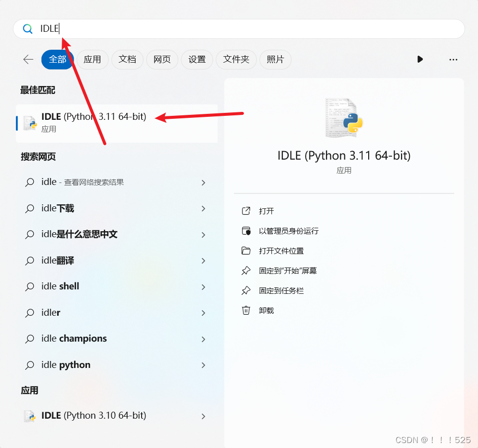Expand the 'idle是什么意思中文' chevron

click(203, 235)
